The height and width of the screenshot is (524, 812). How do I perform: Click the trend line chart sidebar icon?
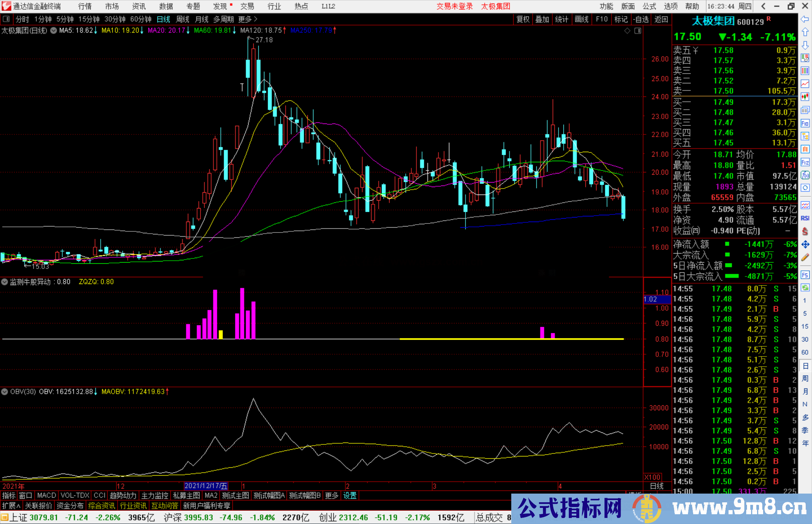805,84
